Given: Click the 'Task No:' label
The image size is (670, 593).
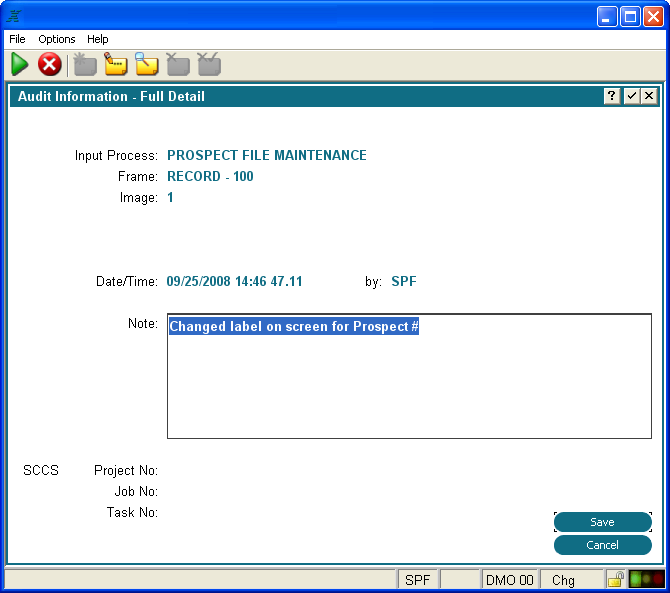Looking at the screenshot, I should [x=132, y=512].
